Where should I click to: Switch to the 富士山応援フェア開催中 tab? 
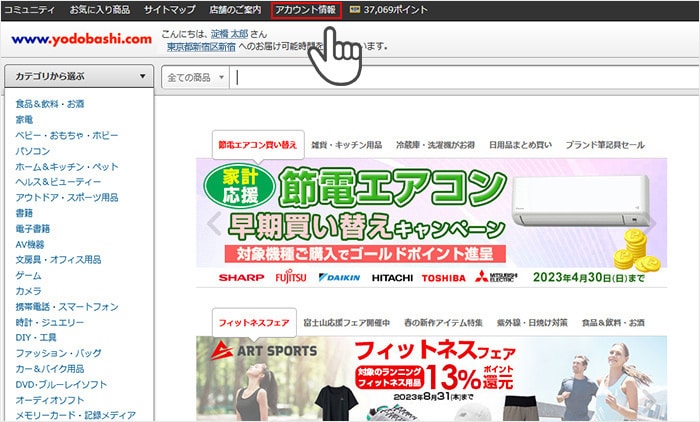pos(347,322)
